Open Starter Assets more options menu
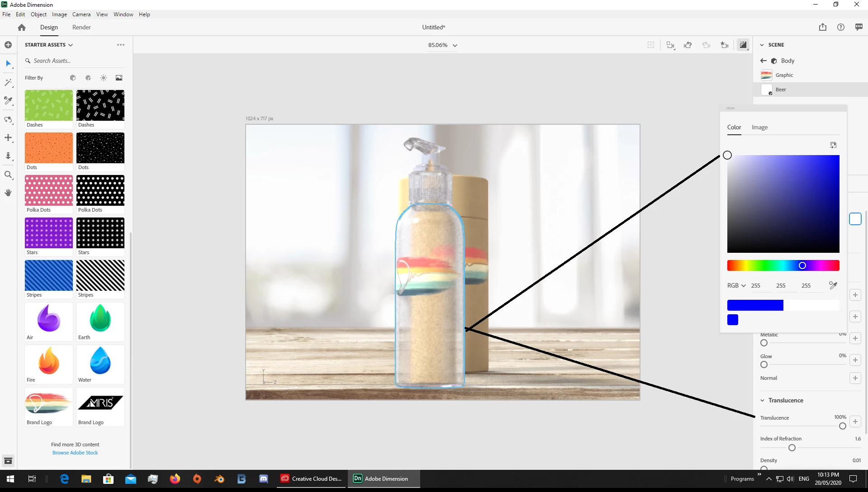868x492 pixels. pyautogui.click(x=121, y=45)
